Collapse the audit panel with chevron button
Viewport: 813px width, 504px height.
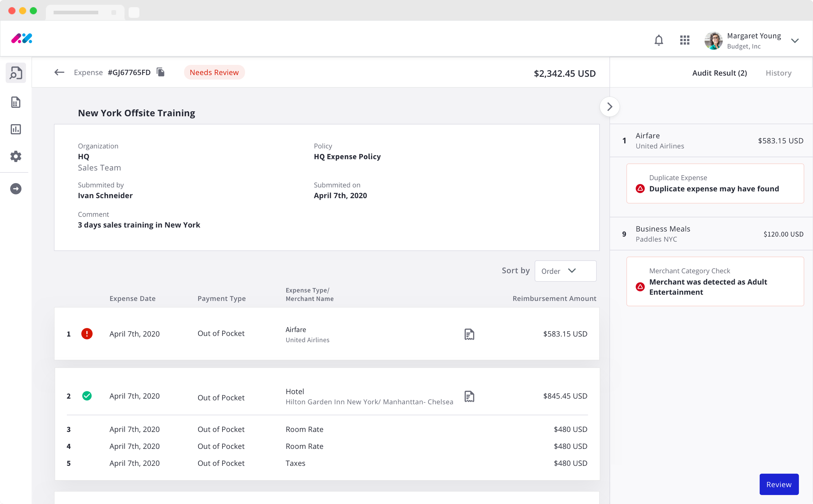[609, 107]
